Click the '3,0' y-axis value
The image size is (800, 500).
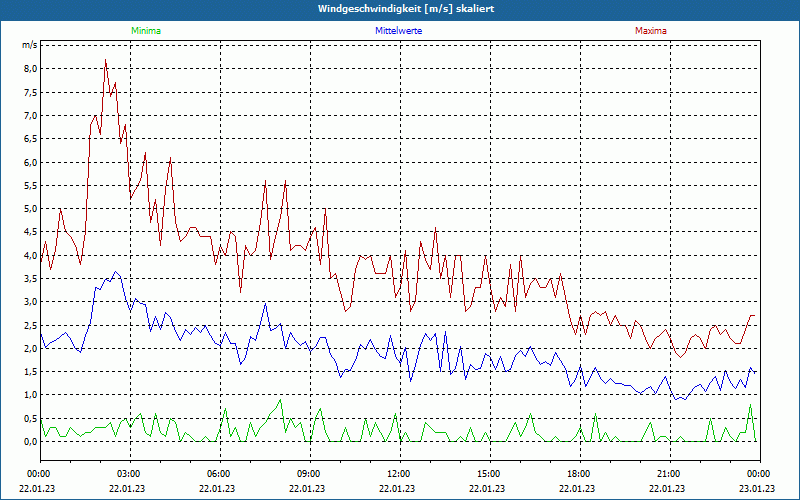pyautogui.click(x=31, y=302)
